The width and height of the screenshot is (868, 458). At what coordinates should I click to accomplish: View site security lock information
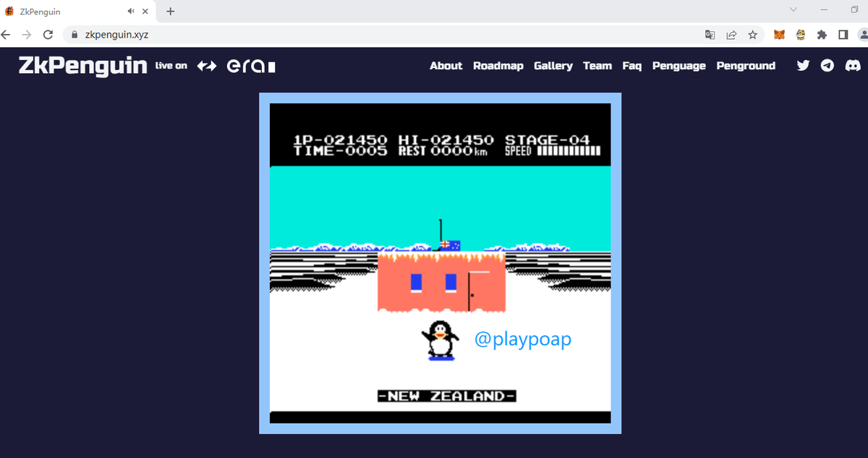click(75, 34)
